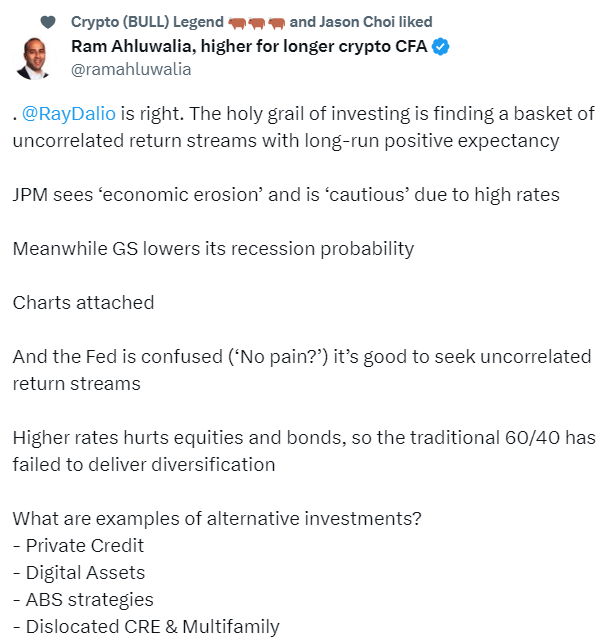Click "Meanwhile GS lowers its recession probability"
The width and height of the screenshot is (610, 640).
pyautogui.click(x=213, y=249)
